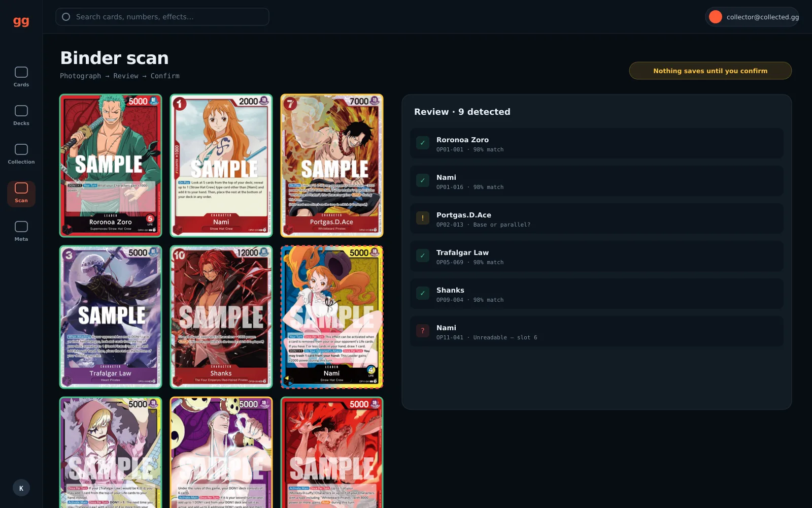812x508 pixels.
Task: Open the unreadable Nami slot 6 marker
Action: [x=423, y=331]
